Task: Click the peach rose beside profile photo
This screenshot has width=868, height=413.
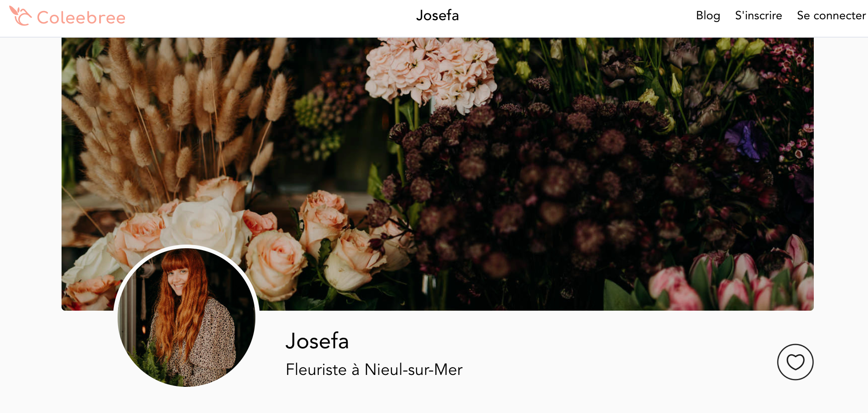Action: pyautogui.click(x=275, y=264)
